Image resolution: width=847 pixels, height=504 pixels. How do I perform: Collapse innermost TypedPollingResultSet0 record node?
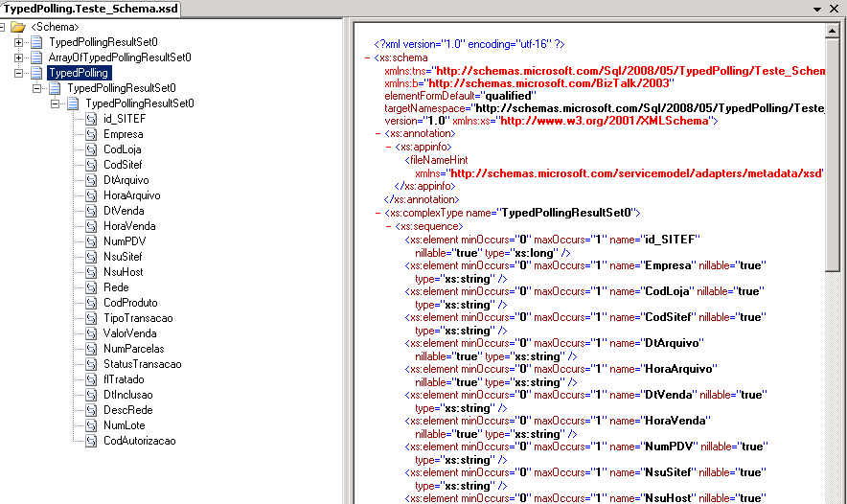[56, 103]
